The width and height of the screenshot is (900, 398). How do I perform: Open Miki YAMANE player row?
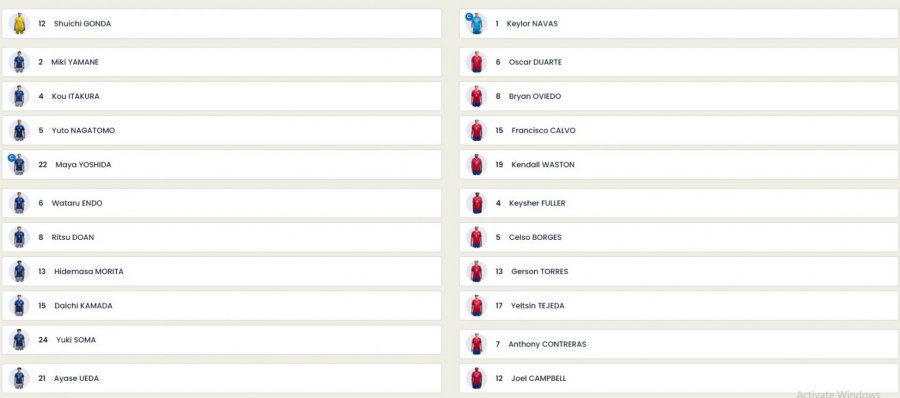click(222, 62)
